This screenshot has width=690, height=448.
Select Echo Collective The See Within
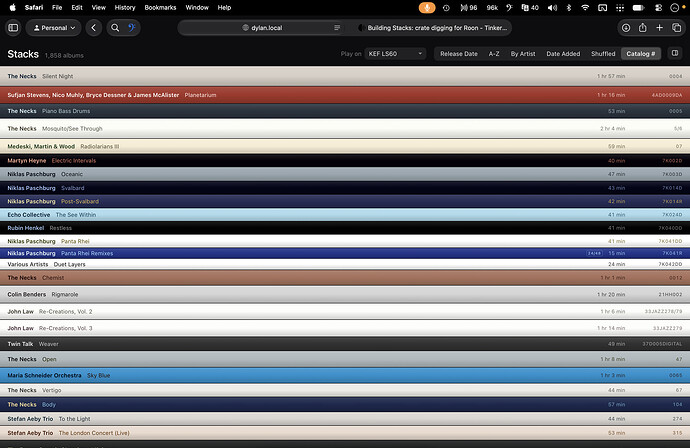click(345, 215)
